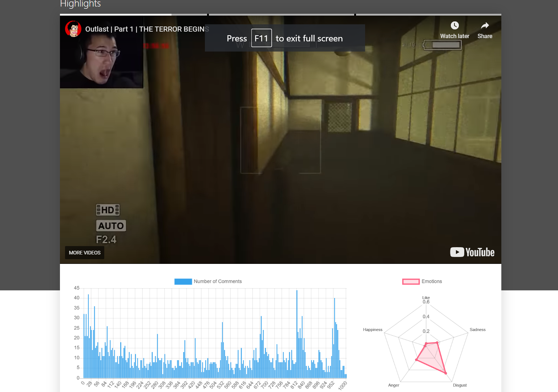Click the Disgust point on radar chart
This screenshot has width=558, height=392.
point(446,373)
